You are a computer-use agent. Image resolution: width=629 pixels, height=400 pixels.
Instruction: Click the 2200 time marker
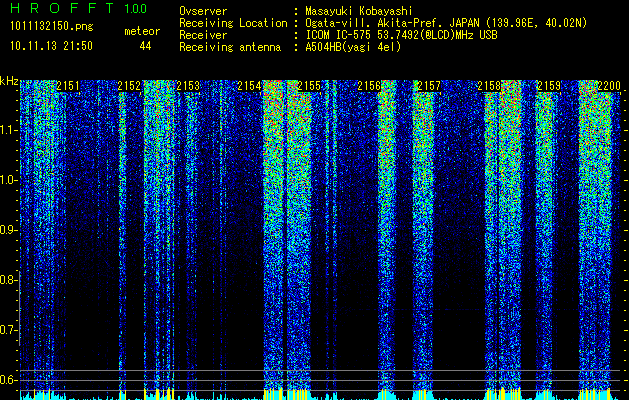click(x=609, y=86)
